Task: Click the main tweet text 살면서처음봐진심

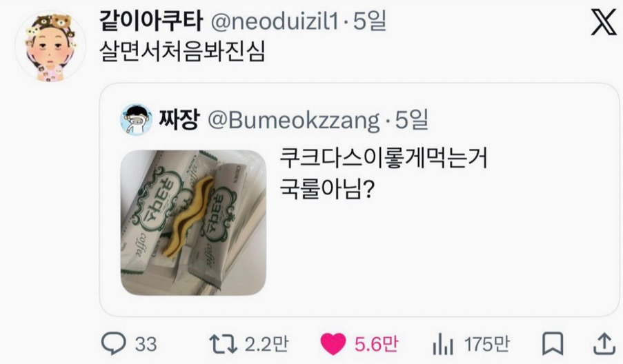Action: pyautogui.click(x=182, y=52)
